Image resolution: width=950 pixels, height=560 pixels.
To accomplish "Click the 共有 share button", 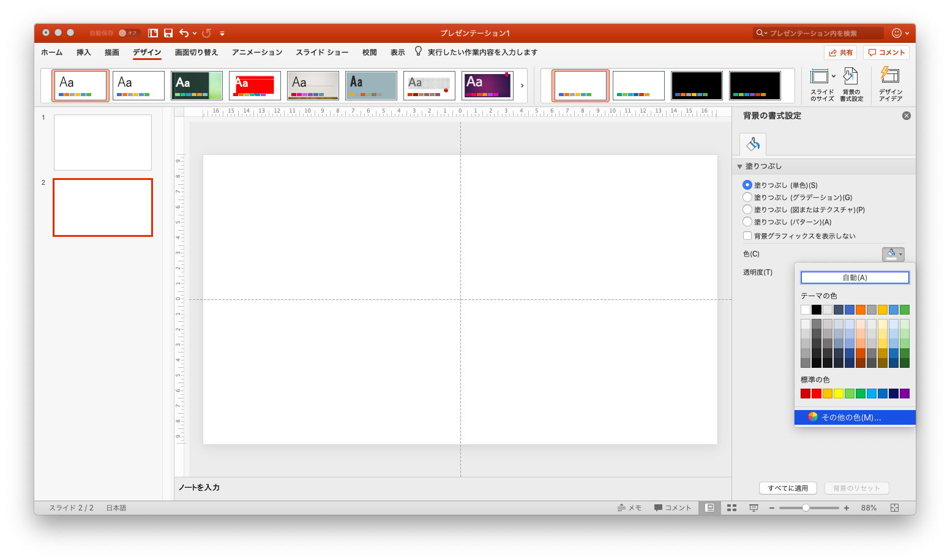I will (x=840, y=53).
